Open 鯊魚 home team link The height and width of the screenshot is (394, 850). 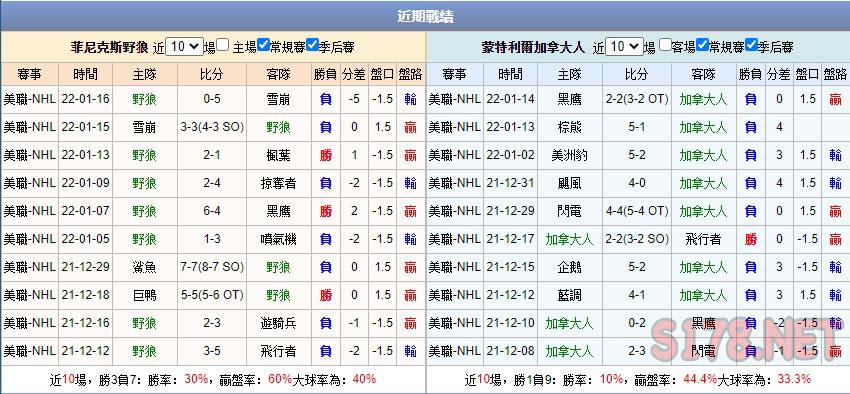(144, 267)
